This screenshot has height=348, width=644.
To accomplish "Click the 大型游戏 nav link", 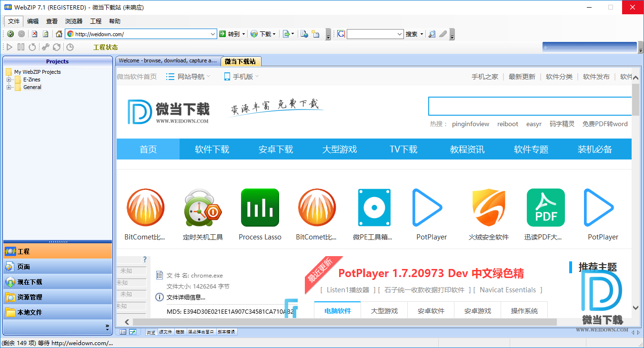I will (340, 149).
